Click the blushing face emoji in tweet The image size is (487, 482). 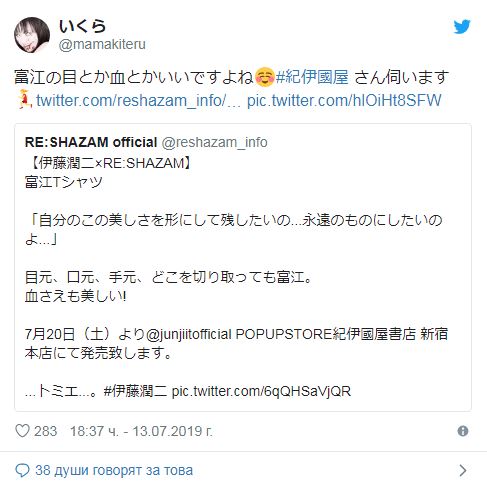[x=265, y=77]
